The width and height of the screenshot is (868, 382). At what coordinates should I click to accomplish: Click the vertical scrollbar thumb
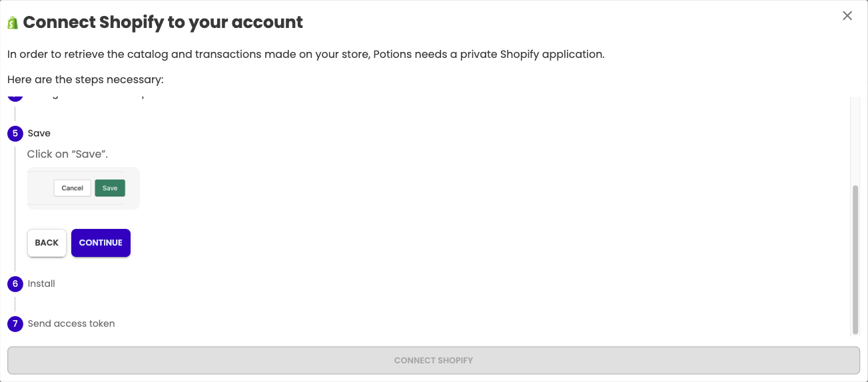coord(855,260)
